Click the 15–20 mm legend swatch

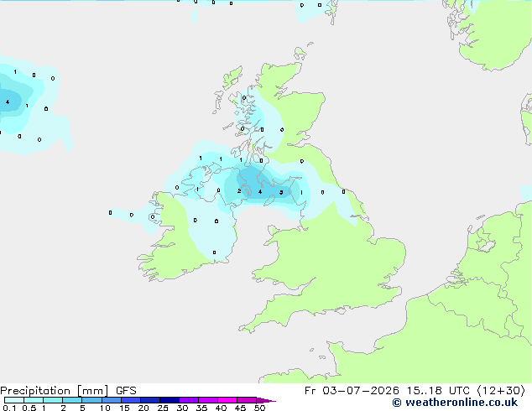[131, 400]
